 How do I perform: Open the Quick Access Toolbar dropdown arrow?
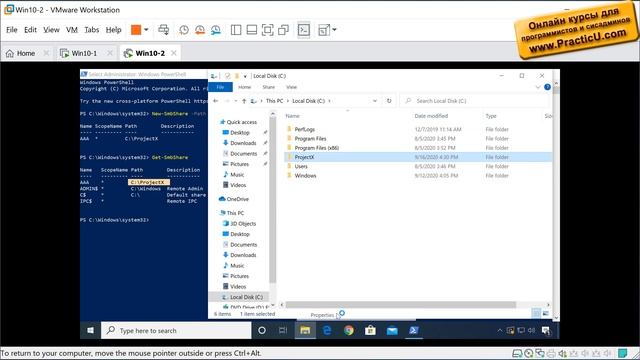[x=245, y=76]
